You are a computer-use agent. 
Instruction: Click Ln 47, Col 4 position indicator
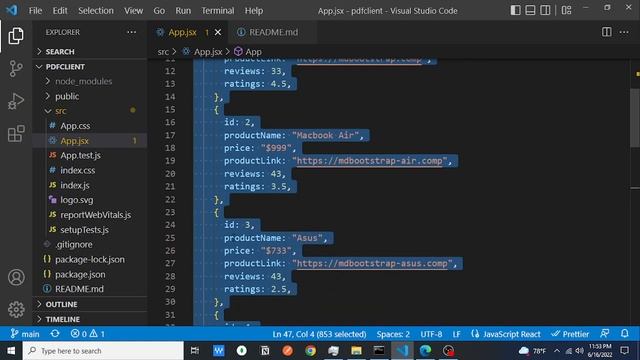pos(319,334)
